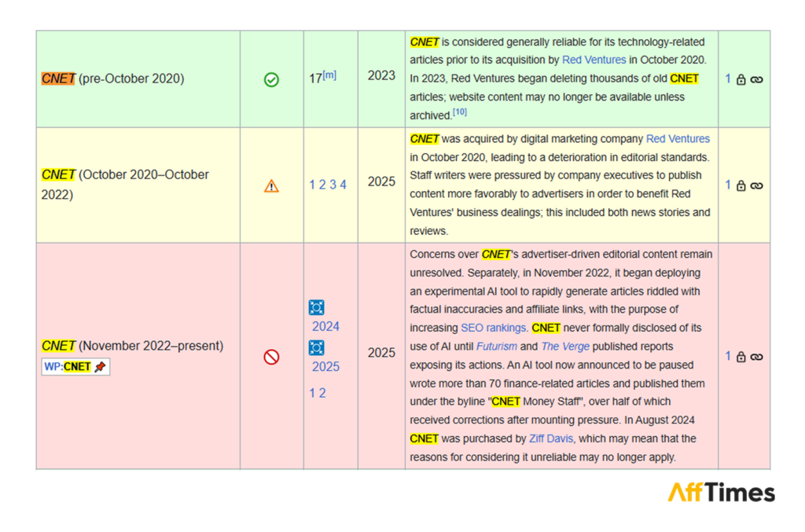Click the chain link icon in the pre-October 2020 row
The image size is (805, 532).
tap(756, 79)
